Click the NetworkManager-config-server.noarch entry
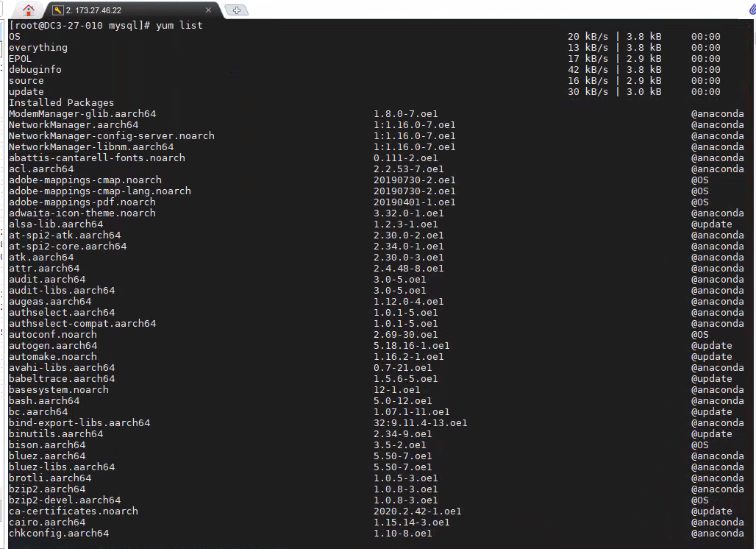Screen dimensions: 756x549 pyautogui.click(x=111, y=136)
